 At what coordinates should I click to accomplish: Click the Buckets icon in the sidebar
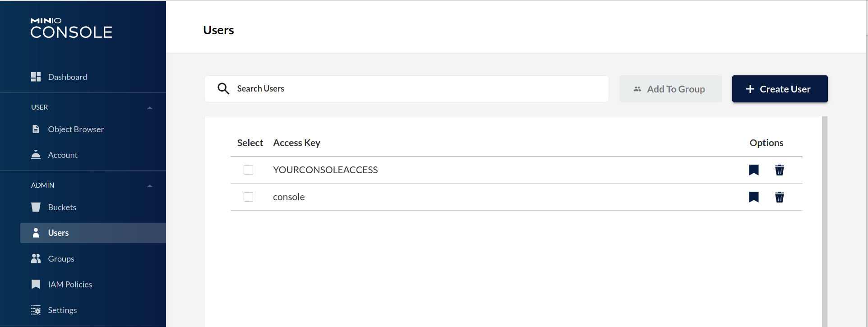[x=36, y=207]
